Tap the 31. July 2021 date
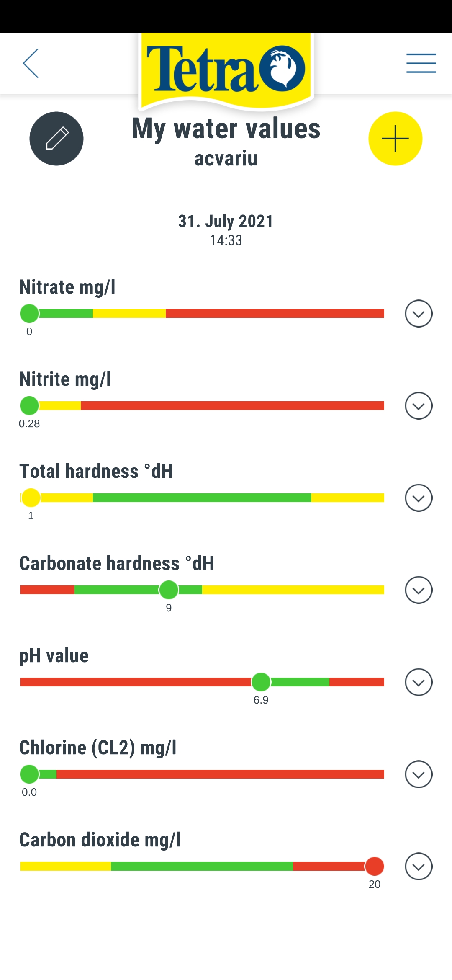This screenshot has width=452, height=980. pos(226,221)
